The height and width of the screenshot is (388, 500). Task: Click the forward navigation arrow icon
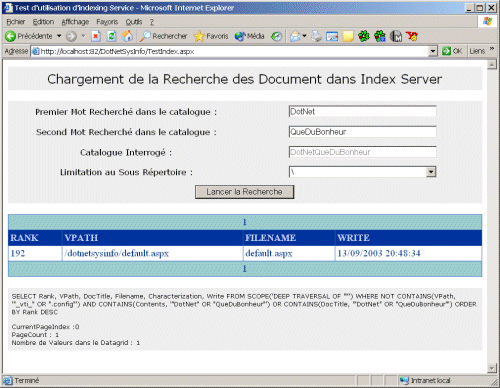tap(71, 36)
